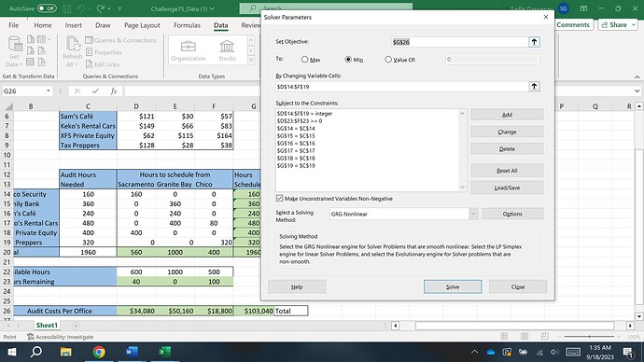The width and height of the screenshot is (644, 362).
Task: Switch to the Formulas ribbon tab
Action: (187, 25)
